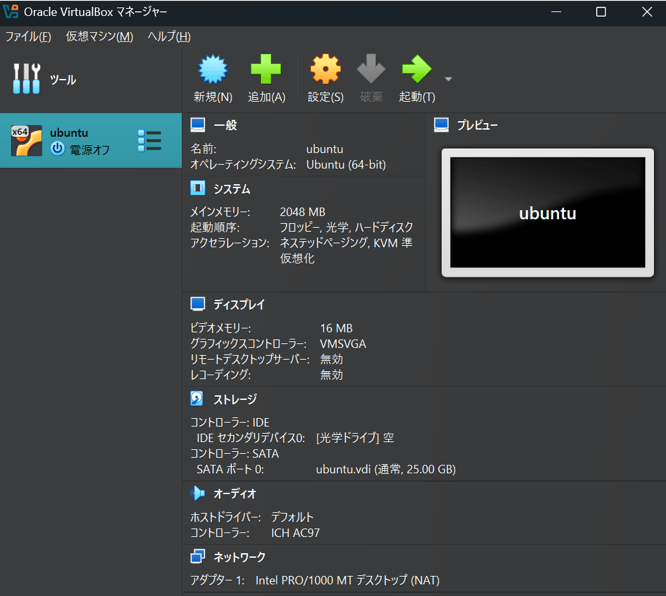Click コントローラー: SATA row
The width and height of the screenshot is (666, 596).
coord(234,454)
